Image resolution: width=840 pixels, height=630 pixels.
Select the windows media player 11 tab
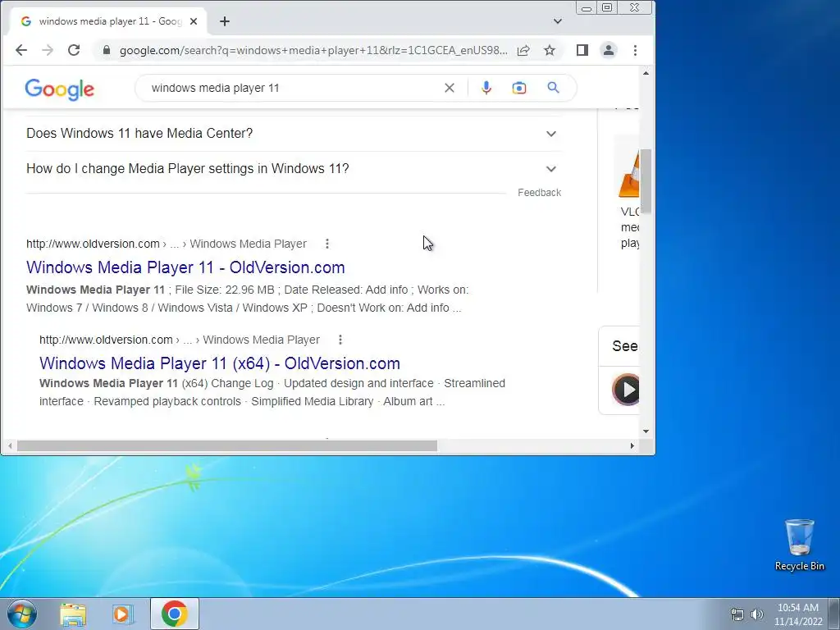pos(108,21)
